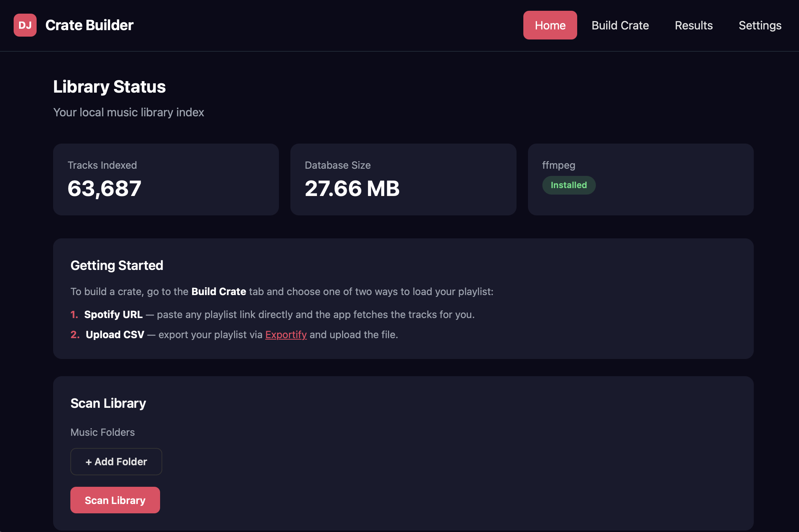The image size is (799, 532).
Task: Click the Add Folder button
Action: 116,462
